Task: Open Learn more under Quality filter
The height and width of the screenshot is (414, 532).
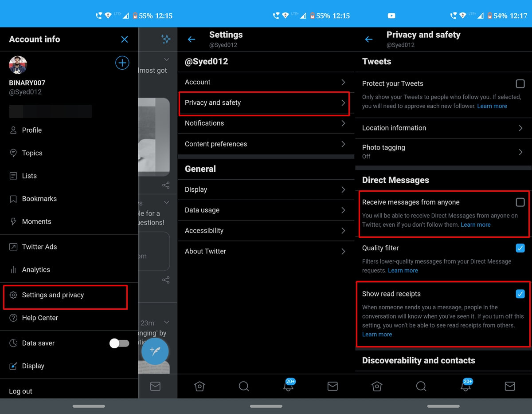Action: click(403, 271)
